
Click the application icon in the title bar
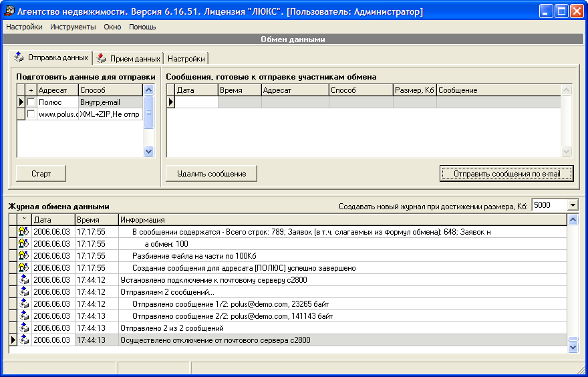[9, 11]
